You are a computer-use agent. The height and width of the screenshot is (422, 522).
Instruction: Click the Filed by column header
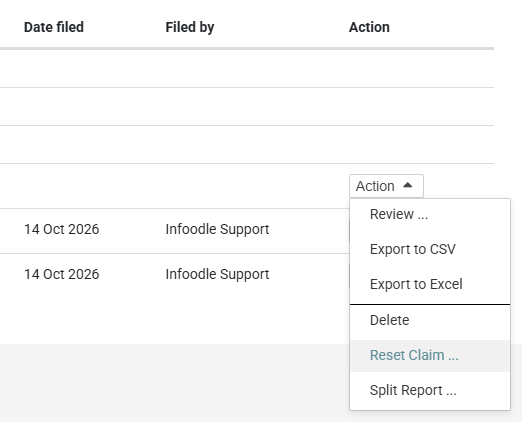tap(190, 27)
